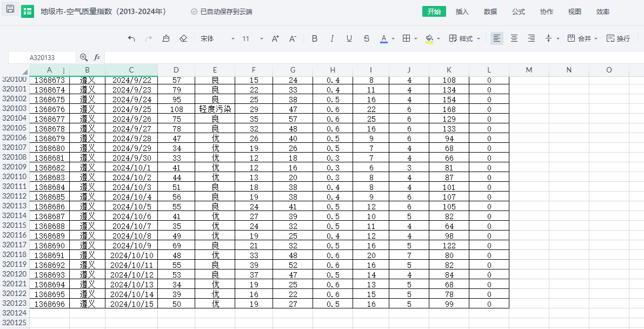Viewport: 644px width, 329px height.
Task: Click the 合并 merge cells button
Action: pos(579,38)
